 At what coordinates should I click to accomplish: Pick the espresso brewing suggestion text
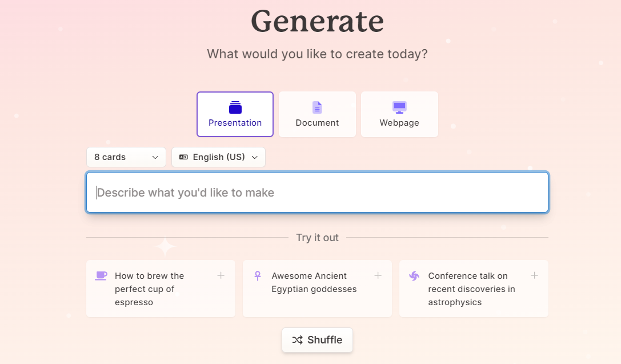click(150, 289)
